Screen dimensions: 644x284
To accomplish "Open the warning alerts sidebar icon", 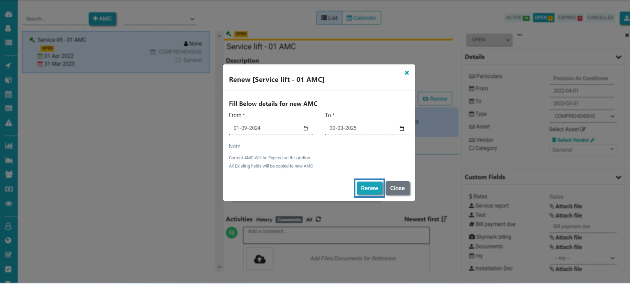I will coord(9,123).
